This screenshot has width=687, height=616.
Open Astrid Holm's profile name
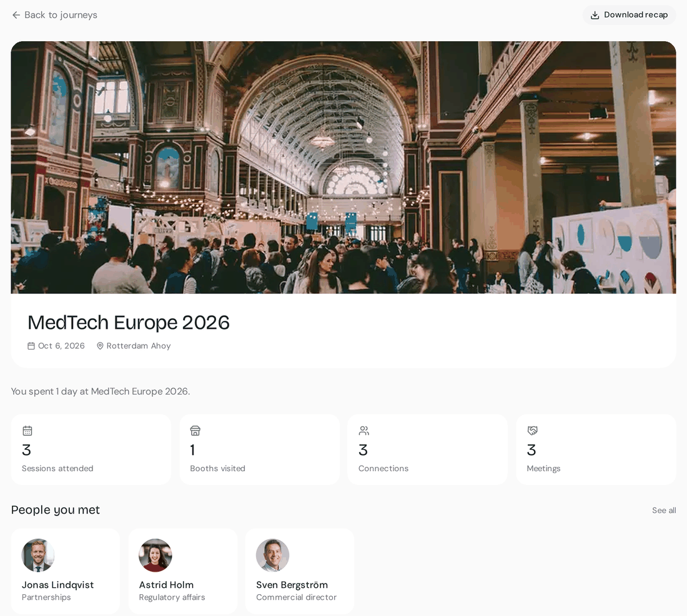166,585
